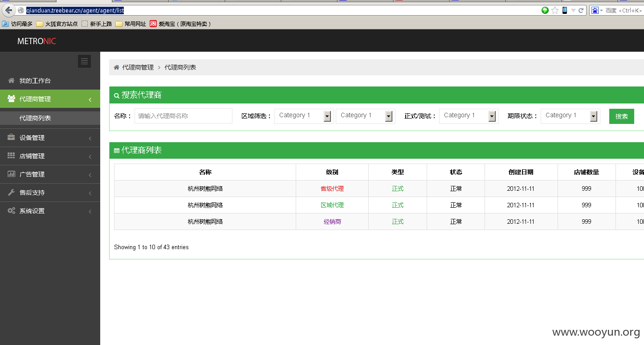Viewport: 644px width, 345px height.
Task: Expand the 售后支持 menu arrow
Action: [90, 193]
